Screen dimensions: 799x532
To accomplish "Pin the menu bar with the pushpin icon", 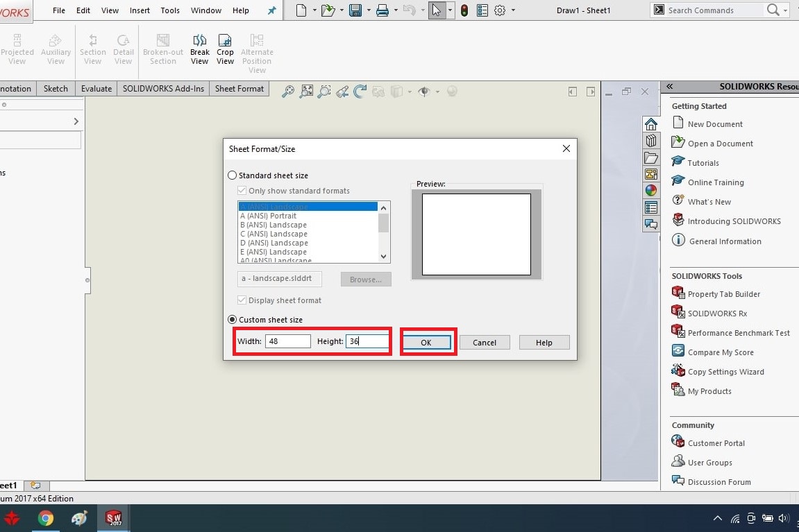I will (272, 10).
